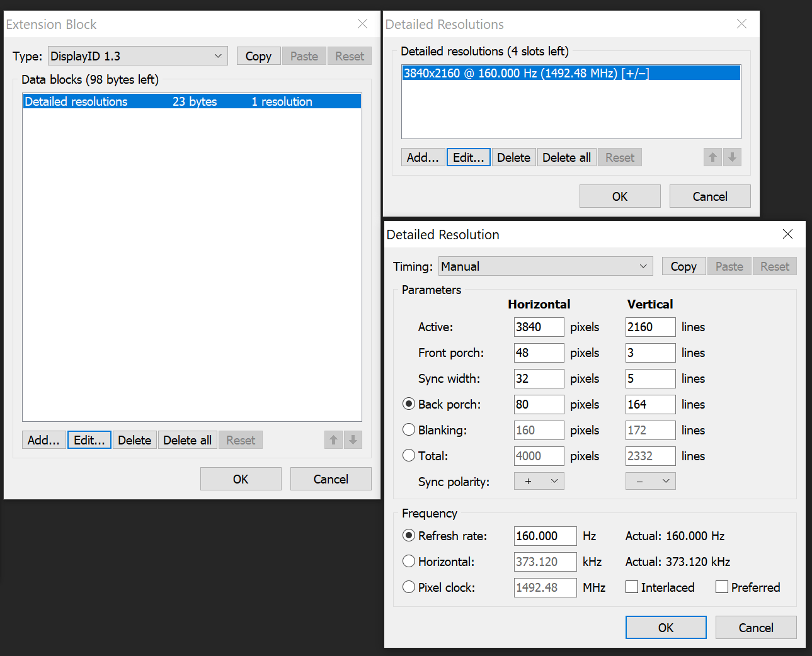812x656 pixels.
Task: Open the Timing dropdown set to Manual
Action: coord(545,266)
